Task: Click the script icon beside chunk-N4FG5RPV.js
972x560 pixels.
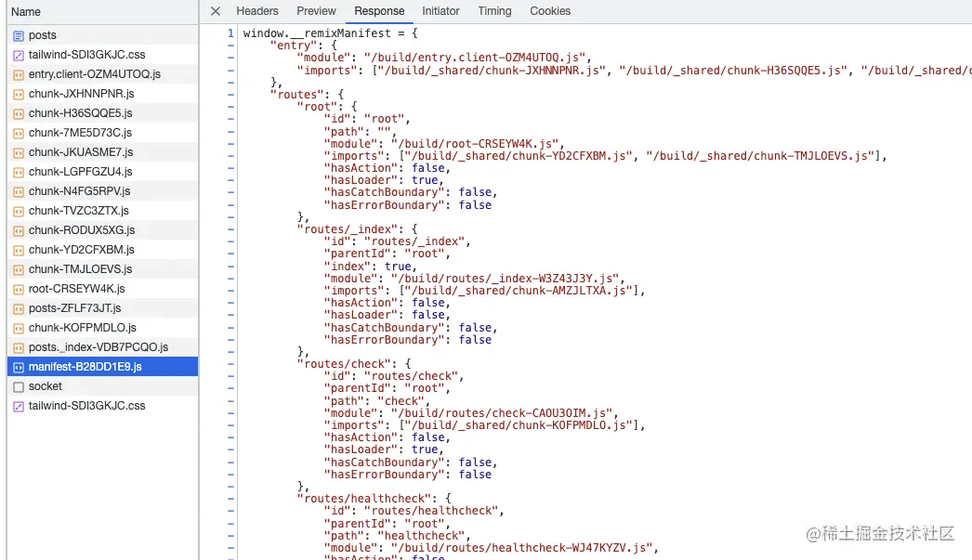Action: (19, 192)
